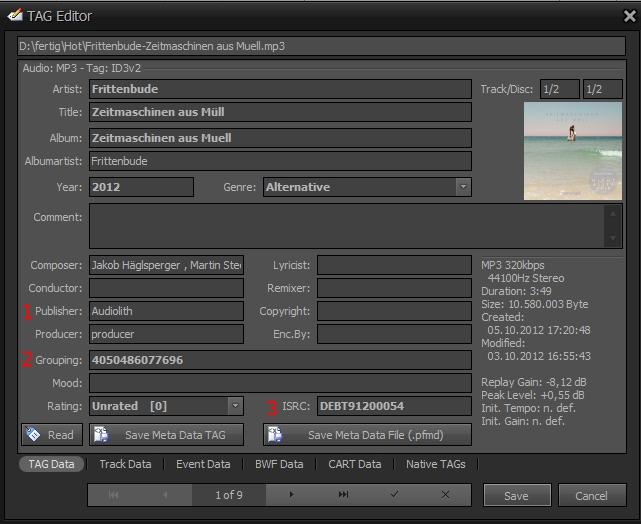Click the file path field at top

pos(321,46)
